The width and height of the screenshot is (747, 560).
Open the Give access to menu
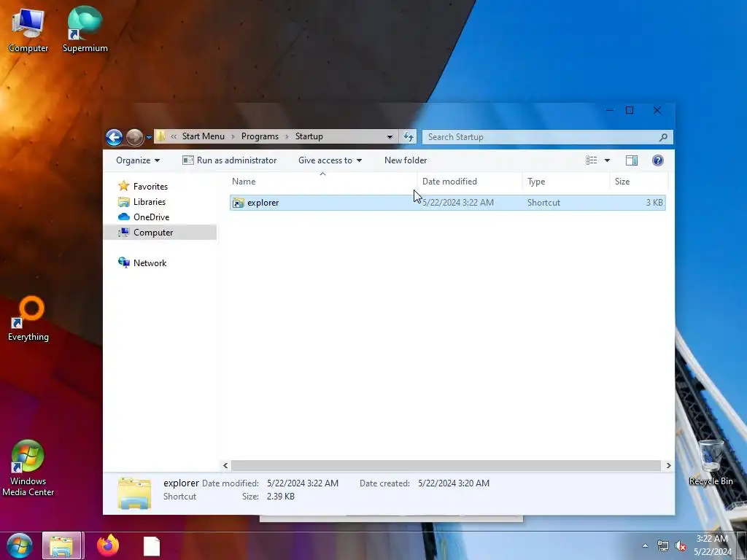[330, 160]
